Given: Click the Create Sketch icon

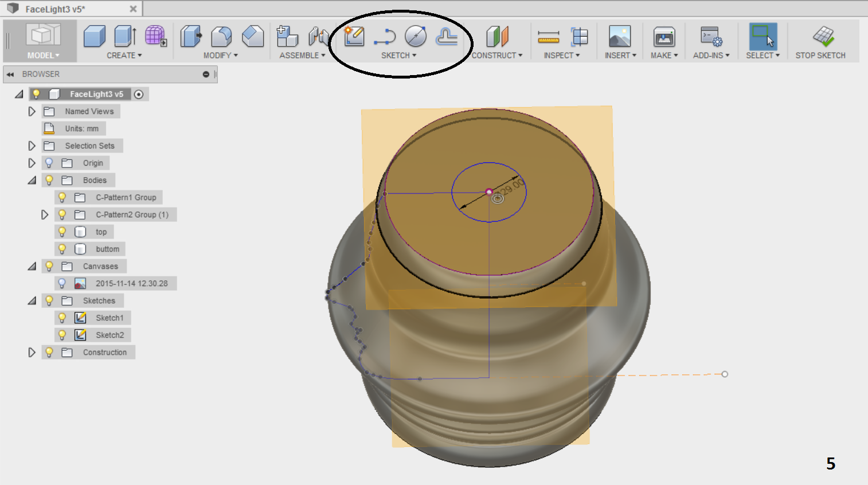Looking at the screenshot, I should click(x=354, y=36).
